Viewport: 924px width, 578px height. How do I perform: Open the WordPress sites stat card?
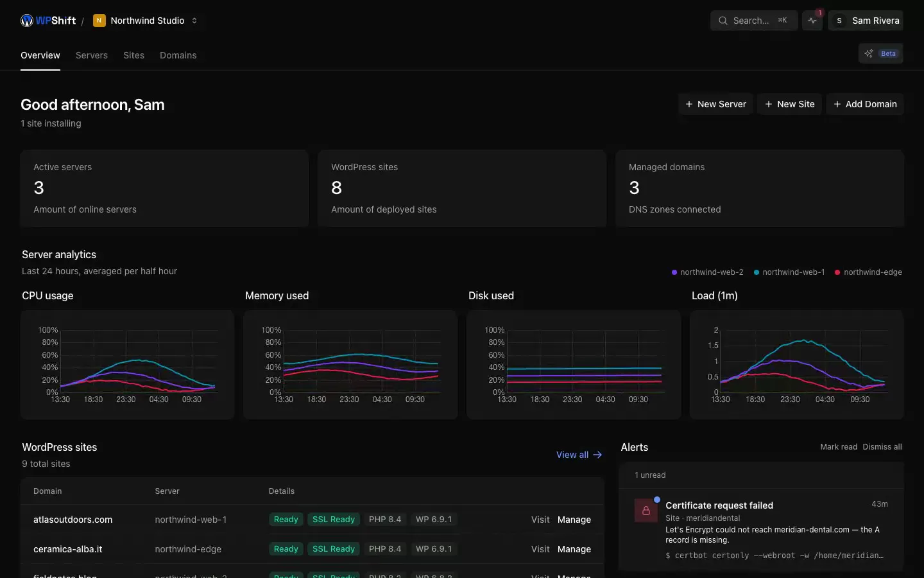click(462, 188)
